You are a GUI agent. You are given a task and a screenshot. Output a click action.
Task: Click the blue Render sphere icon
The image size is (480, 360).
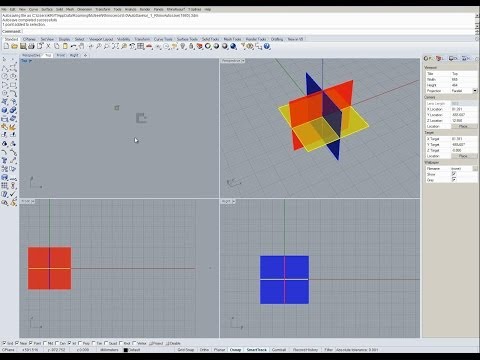pyautogui.click(x=233, y=46)
